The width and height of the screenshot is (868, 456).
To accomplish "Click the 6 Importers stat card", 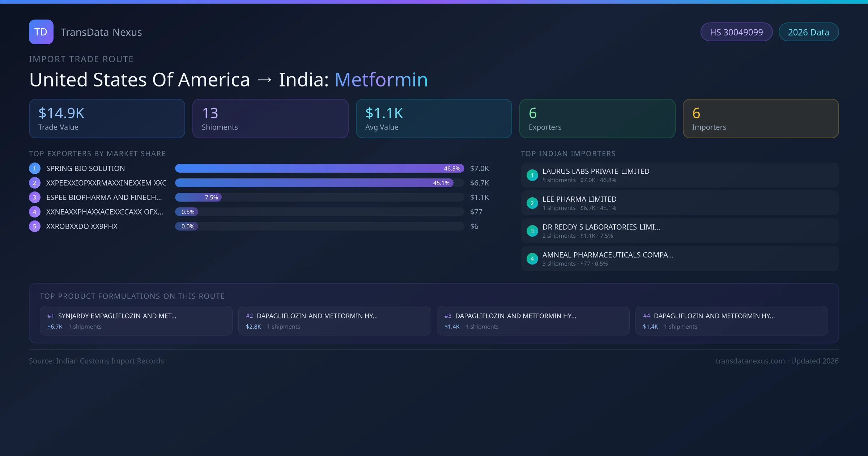I will 761,118.
